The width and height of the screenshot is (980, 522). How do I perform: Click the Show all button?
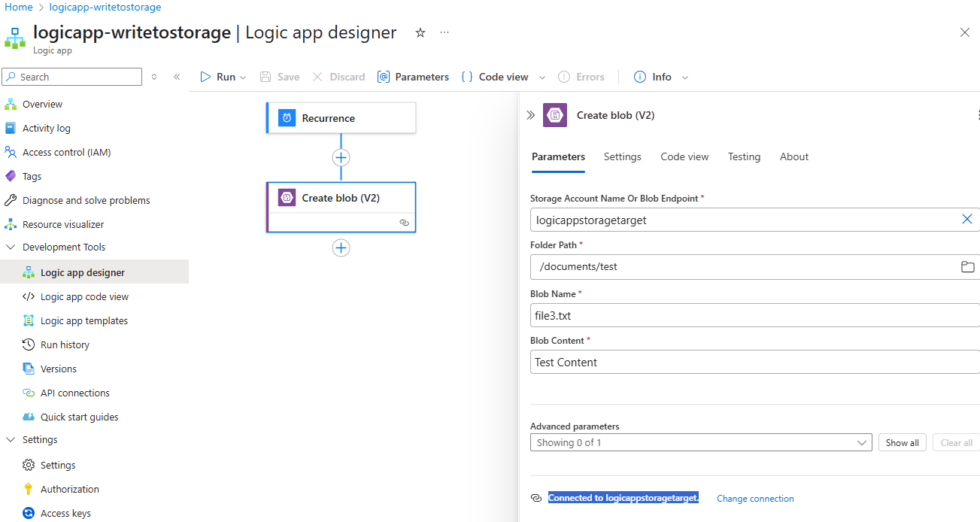click(x=902, y=443)
